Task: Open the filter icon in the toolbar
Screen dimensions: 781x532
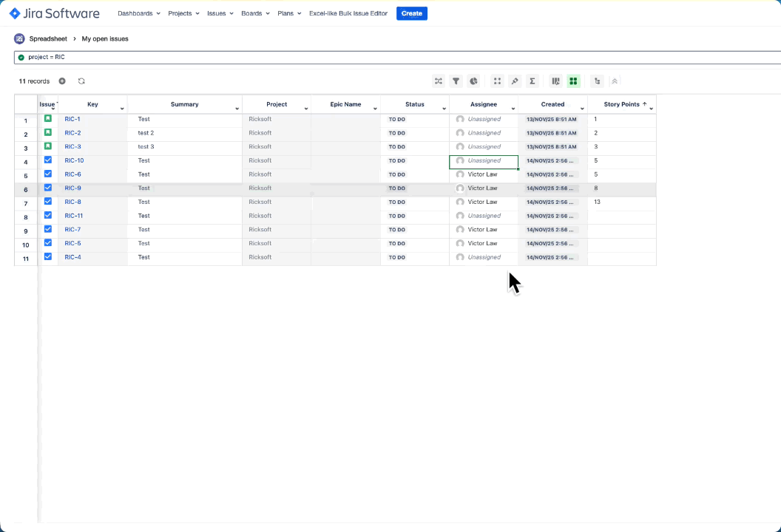Action: 456,81
